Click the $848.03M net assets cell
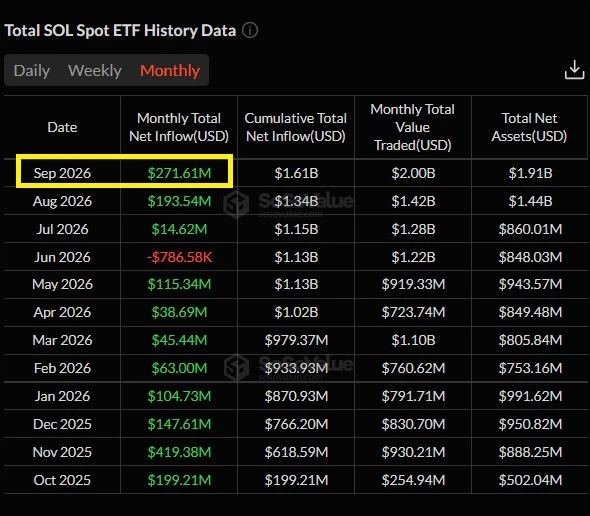The image size is (590, 516). 530,257
